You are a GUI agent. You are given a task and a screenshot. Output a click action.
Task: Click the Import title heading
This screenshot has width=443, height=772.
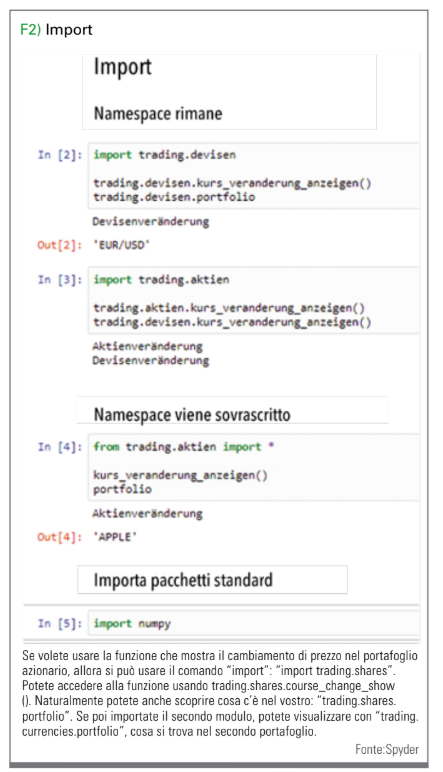(123, 66)
